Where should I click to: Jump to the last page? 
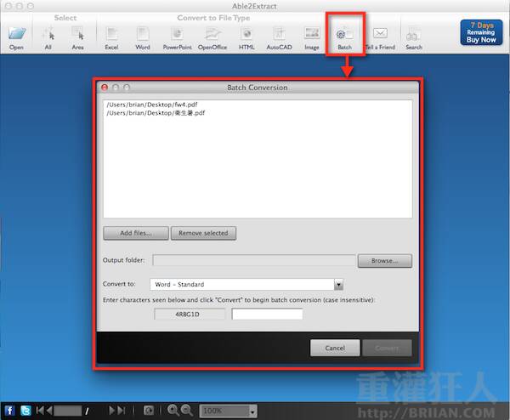tap(122, 411)
